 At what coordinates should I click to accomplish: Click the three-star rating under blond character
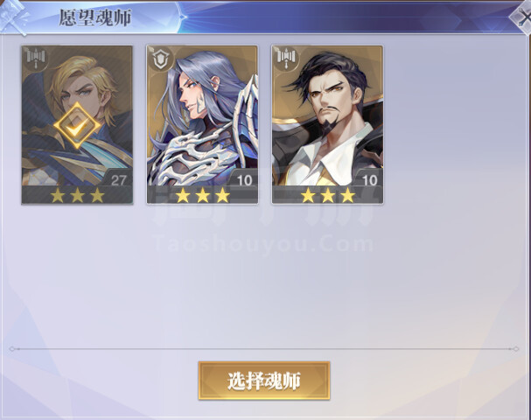tap(77, 195)
